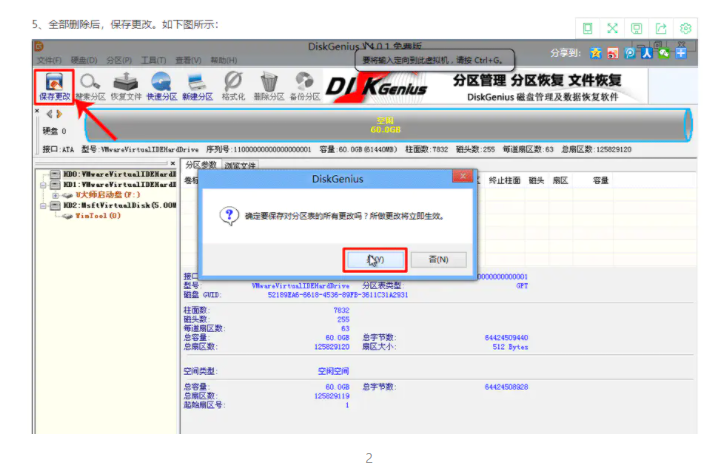Image resolution: width=720 pixels, height=471 pixels.
Task: Click the 64424509440 total bytes value
Action: tap(506, 337)
